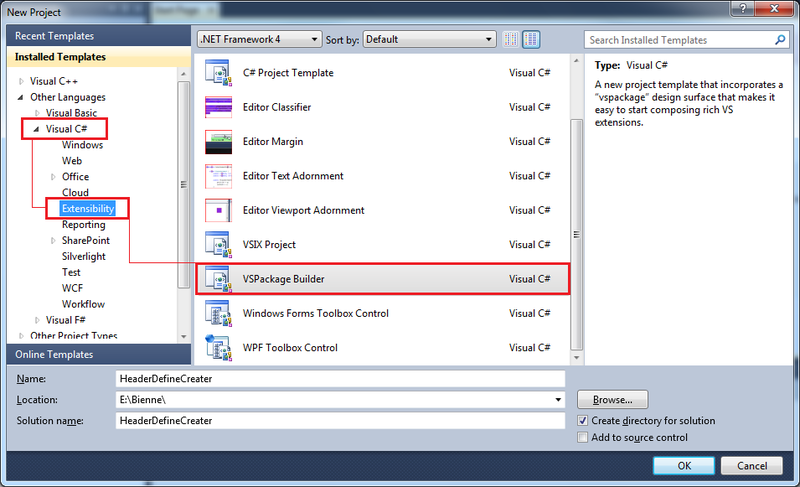Viewport: 800px width, 487px height.
Task: Click the Windows Forms Toolbox Control icon
Action: [x=218, y=314]
